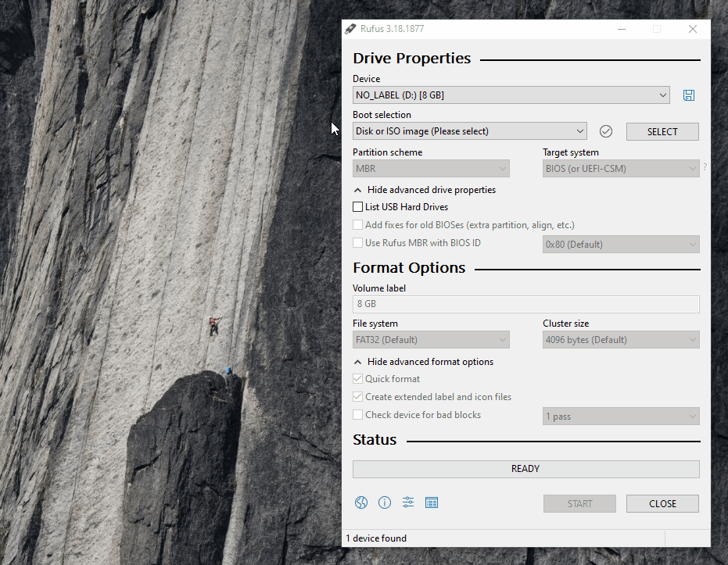Click the Rufus USB title bar icon
The width and height of the screenshot is (728, 565).
[352, 29]
